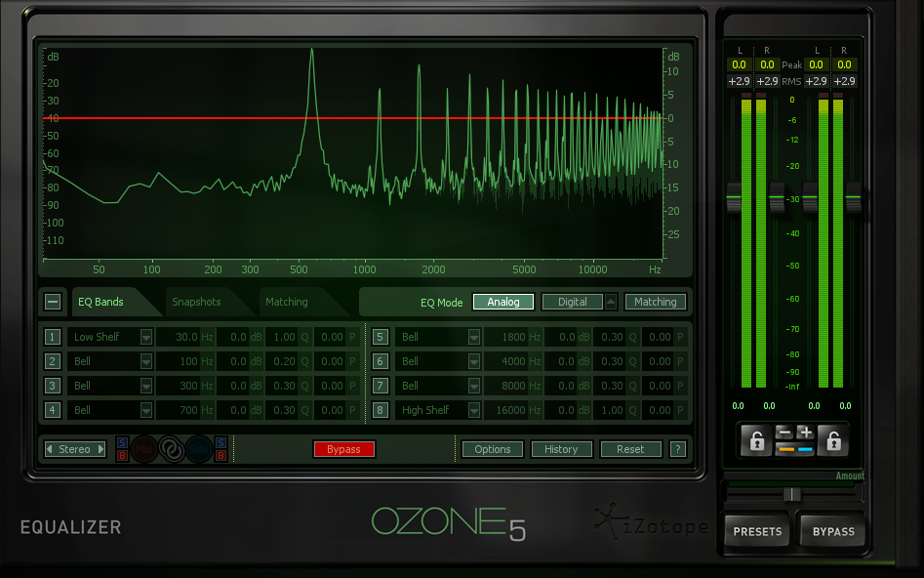Click the Stereo channel mode label
This screenshot has height=578, width=924.
coord(75,449)
